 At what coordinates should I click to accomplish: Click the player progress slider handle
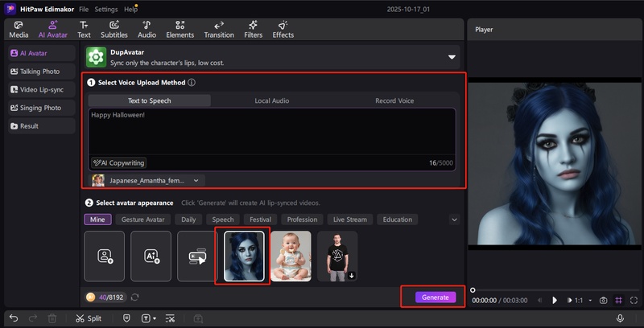(473, 289)
